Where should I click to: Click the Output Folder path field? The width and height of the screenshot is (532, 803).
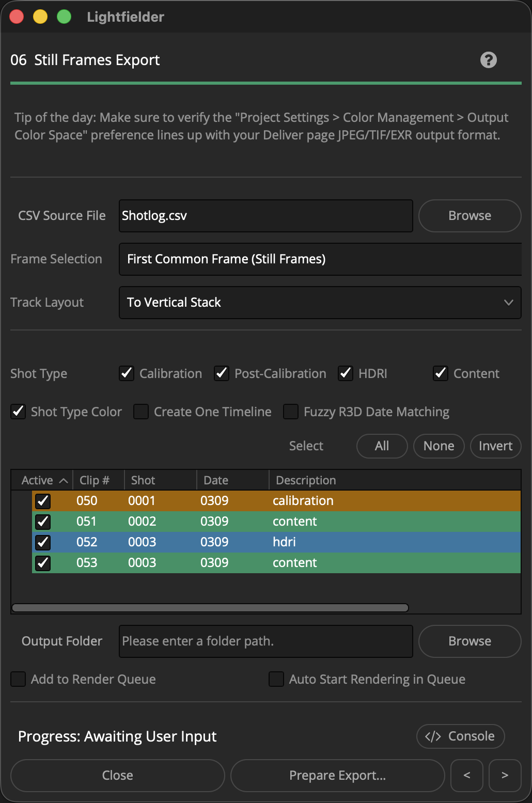[x=266, y=641]
